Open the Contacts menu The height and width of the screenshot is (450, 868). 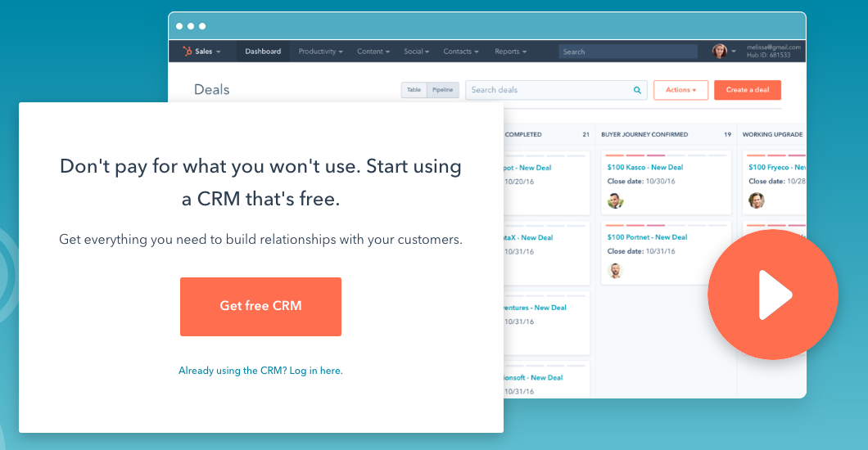pos(460,52)
